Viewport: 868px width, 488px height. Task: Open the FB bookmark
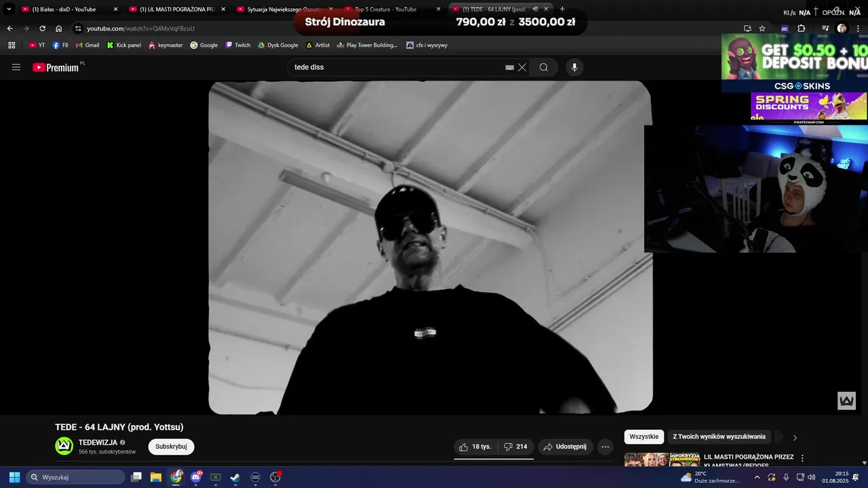point(60,45)
